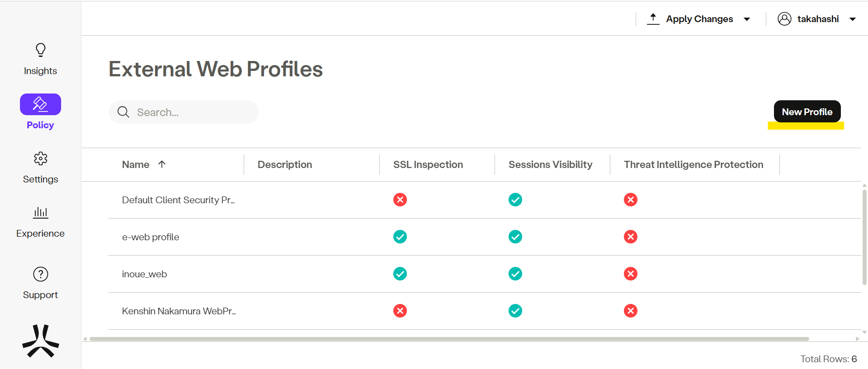Click the upload arrow icon beside Apply Changes
This screenshot has height=369, width=868.
pos(653,19)
